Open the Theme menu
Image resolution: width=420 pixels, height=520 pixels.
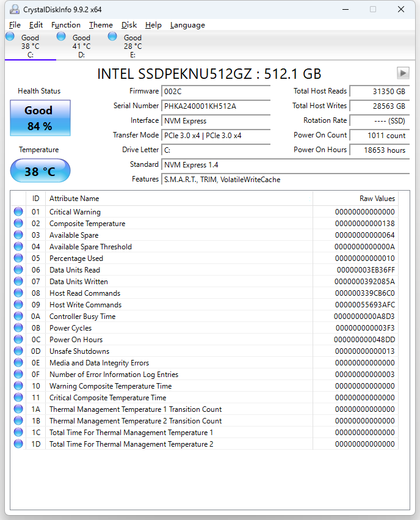pos(101,25)
